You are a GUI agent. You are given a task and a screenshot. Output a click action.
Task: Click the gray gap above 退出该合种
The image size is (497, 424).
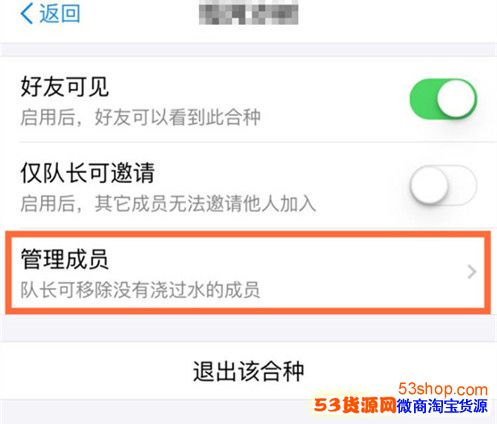click(248, 328)
